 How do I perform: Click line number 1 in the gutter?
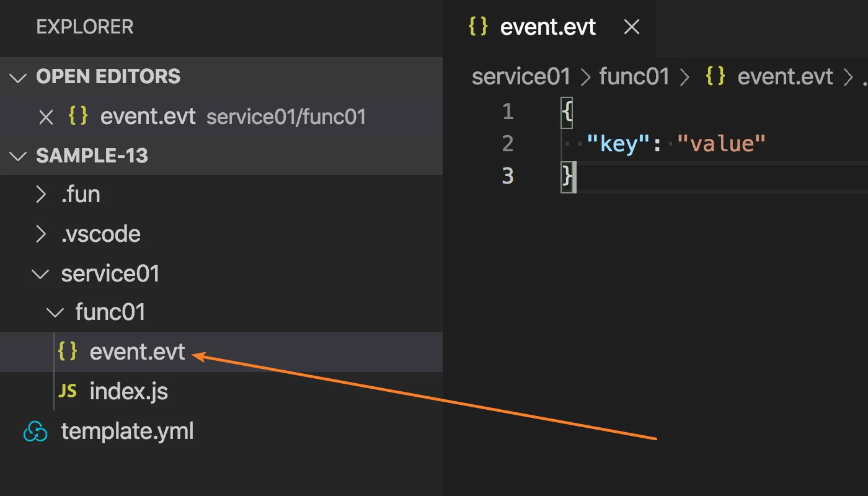pos(508,112)
